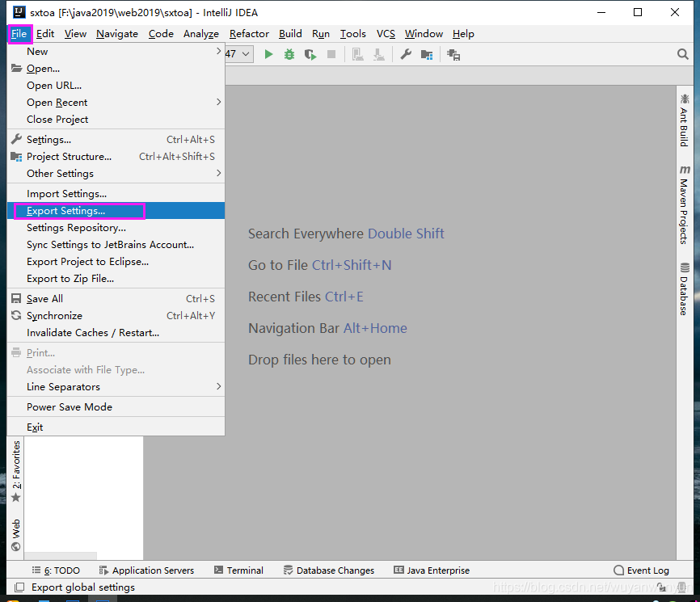
Task: Expand the Line Separators submenu
Action: (x=116, y=386)
